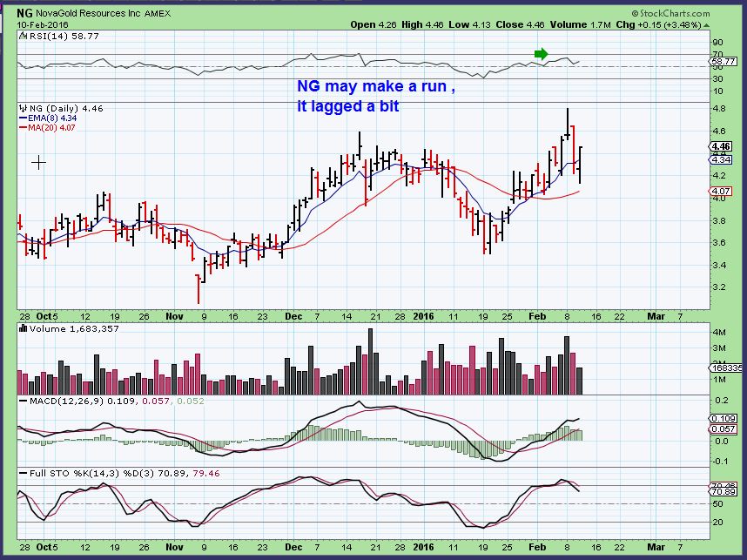
Task: Click the blue note 'NG may make a run ,'
Action: pyautogui.click(x=376, y=86)
